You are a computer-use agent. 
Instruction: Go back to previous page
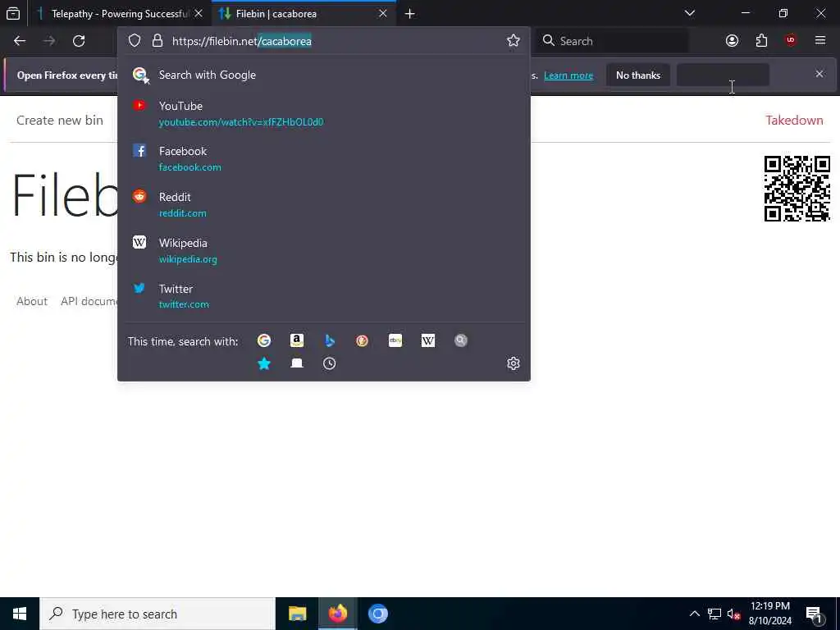click(20, 41)
